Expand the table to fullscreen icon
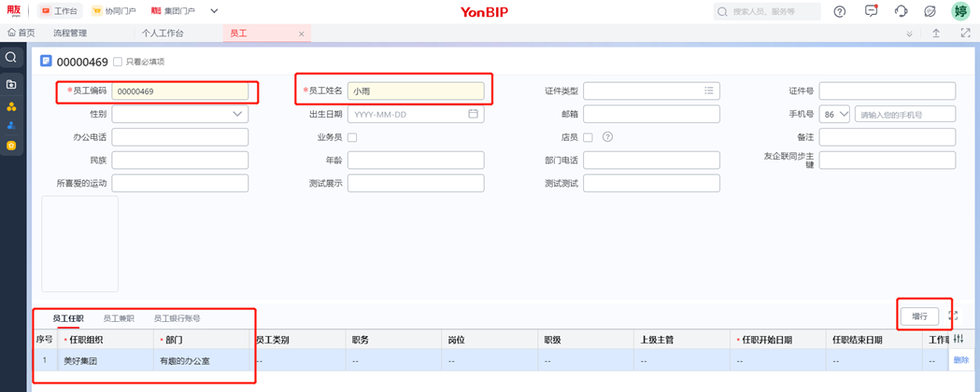 click(x=953, y=315)
